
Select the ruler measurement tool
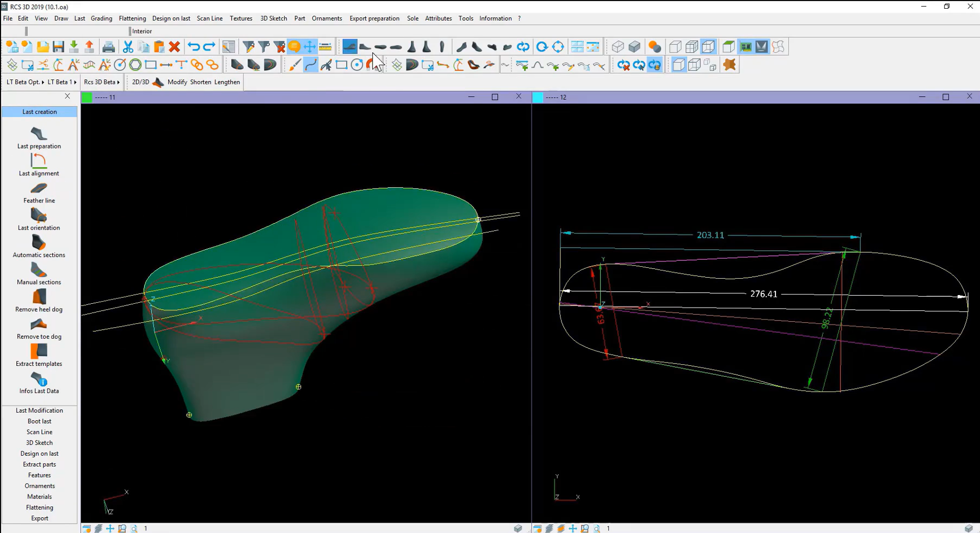pyautogui.click(x=325, y=46)
